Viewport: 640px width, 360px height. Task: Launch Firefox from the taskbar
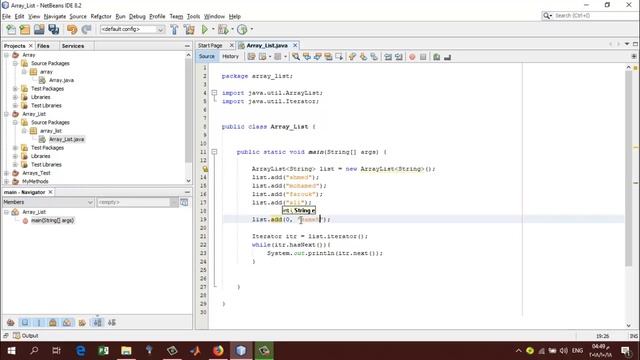pos(218,351)
